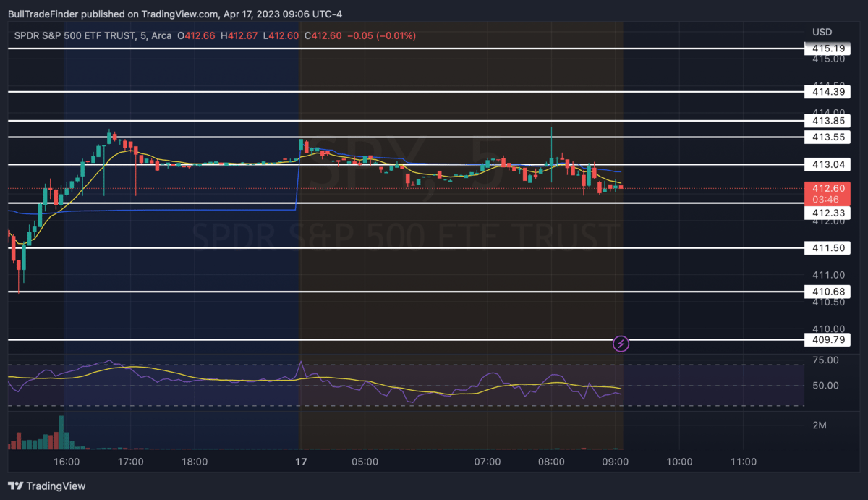Screen dimensions: 868x500
Task: Click the high value H412.67
Action: coord(239,35)
